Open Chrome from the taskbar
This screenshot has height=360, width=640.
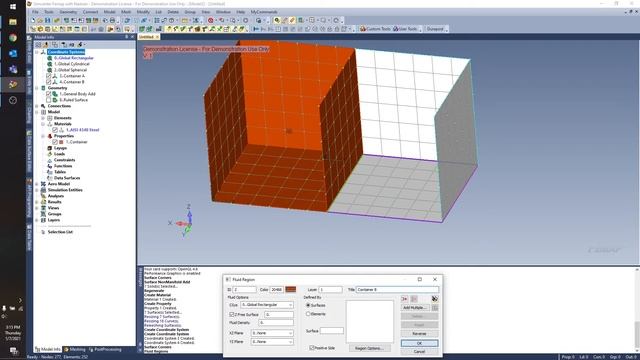pyautogui.click(x=13, y=38)
